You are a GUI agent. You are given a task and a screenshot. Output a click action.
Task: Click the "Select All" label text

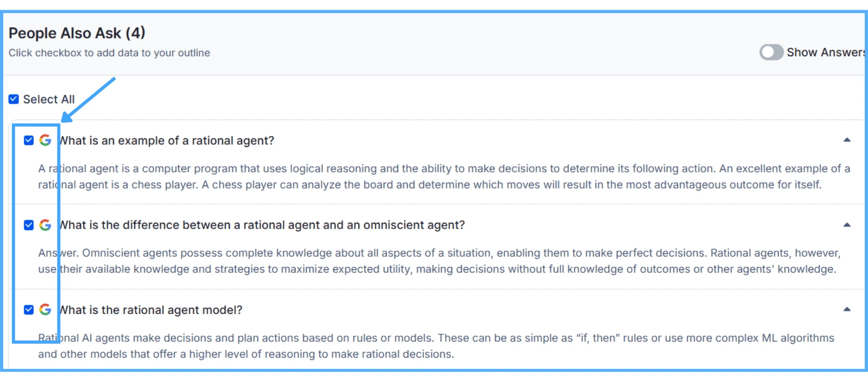pos(49,99)
